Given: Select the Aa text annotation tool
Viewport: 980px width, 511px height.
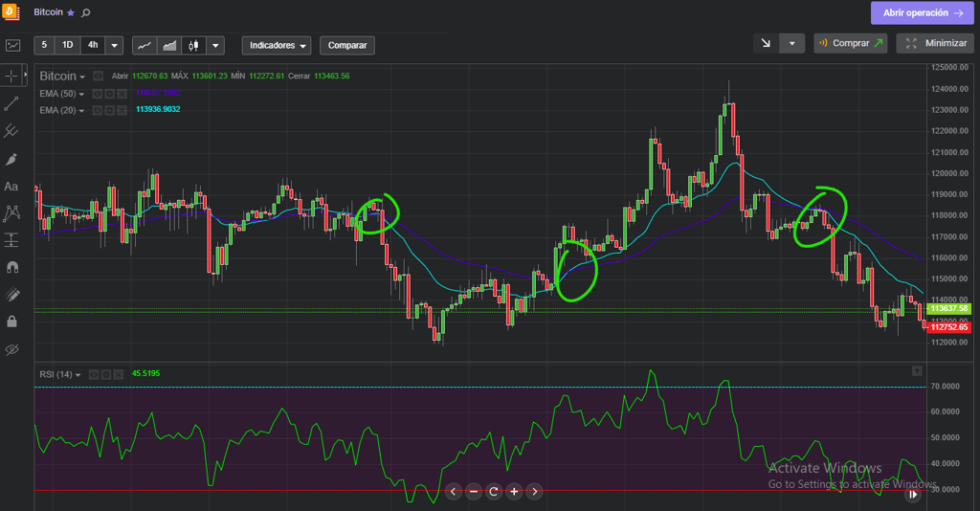Looking at the screenshot, I should click(x=11, y=187).
